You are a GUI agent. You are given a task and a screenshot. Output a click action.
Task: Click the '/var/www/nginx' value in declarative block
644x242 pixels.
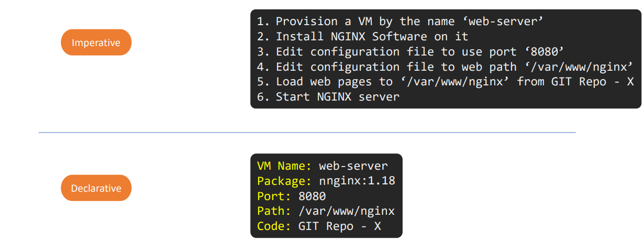coord(347,211)
